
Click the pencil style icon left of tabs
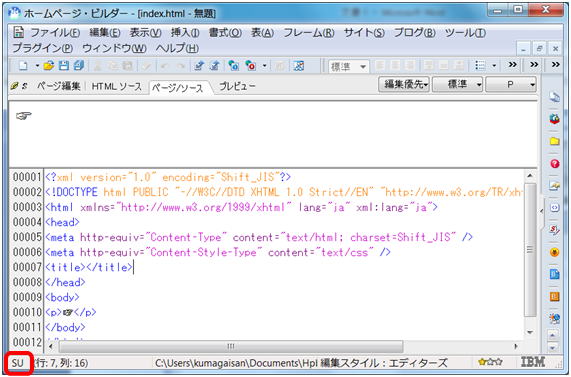click(x=15, y=86)
